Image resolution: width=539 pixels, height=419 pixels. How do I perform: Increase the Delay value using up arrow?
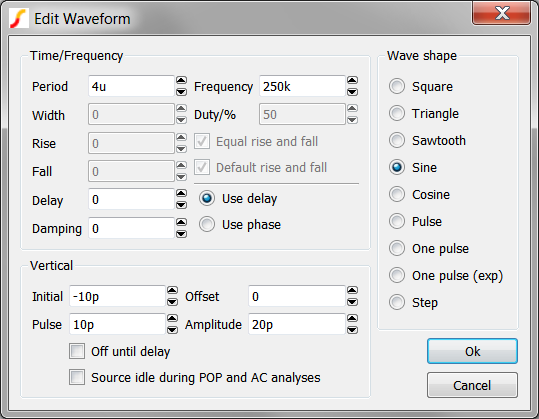pyautogui.click(x=181, y=193)
